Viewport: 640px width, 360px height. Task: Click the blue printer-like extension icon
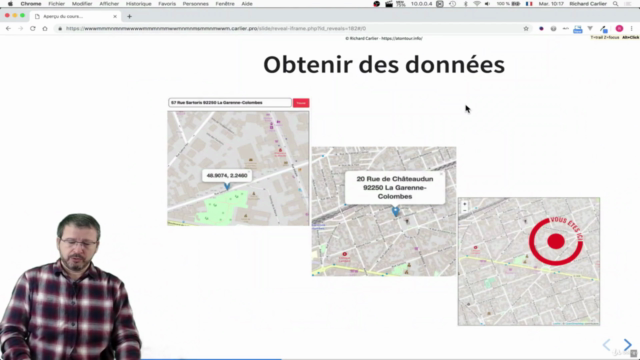[578, 29]
